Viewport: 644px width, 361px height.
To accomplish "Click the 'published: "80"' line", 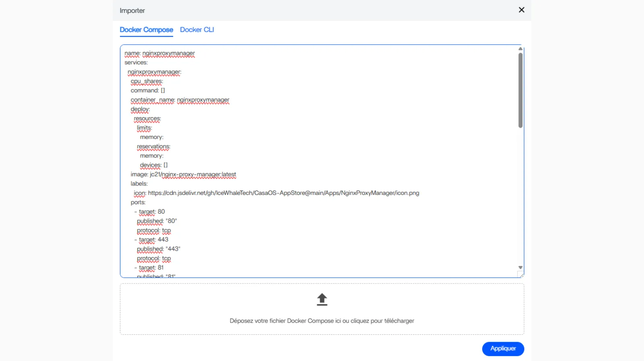I will [157, 221].
